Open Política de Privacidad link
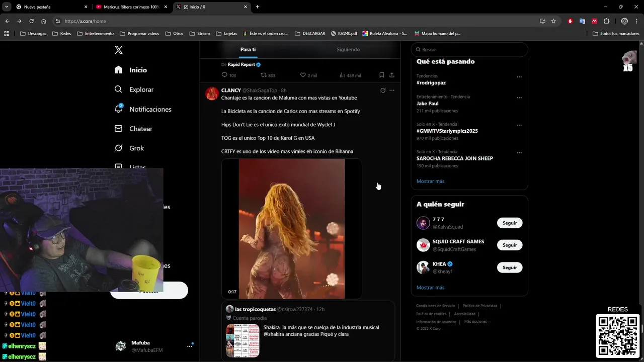This screenshot has width=644, height=362. (480, 306)
